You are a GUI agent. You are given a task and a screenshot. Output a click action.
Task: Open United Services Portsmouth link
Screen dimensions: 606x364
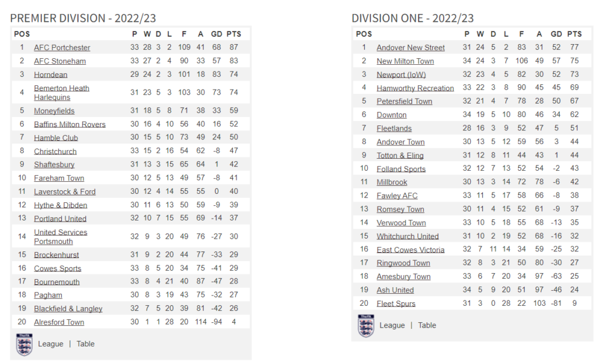click(61, 237)
